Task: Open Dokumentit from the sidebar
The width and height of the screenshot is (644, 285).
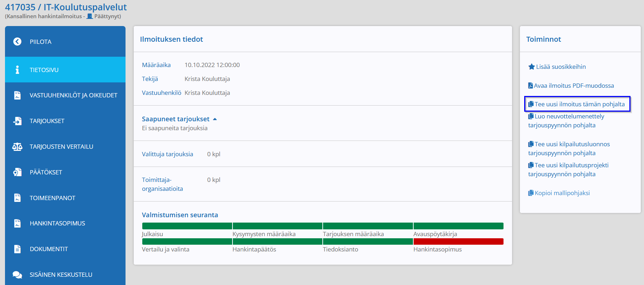Action: coord(65,249)
